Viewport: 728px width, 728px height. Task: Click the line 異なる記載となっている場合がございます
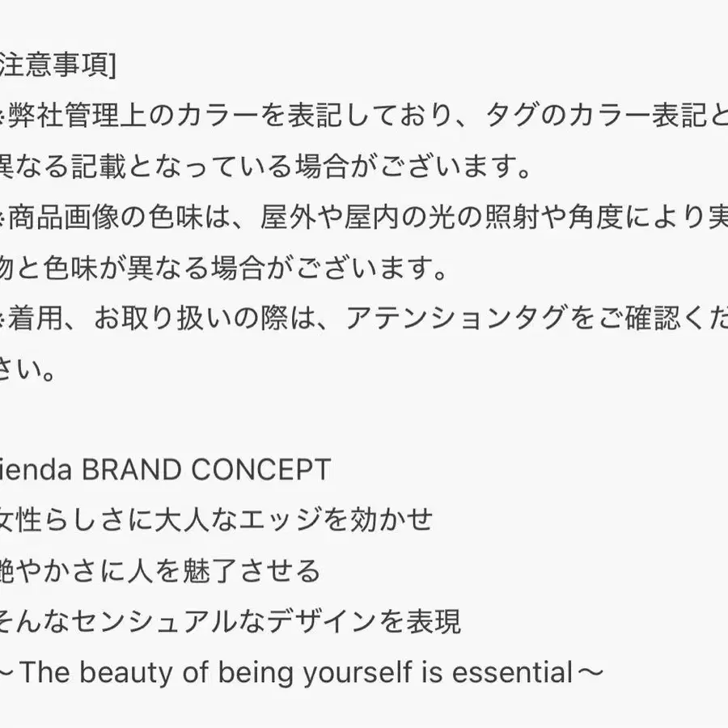point(265,168)
